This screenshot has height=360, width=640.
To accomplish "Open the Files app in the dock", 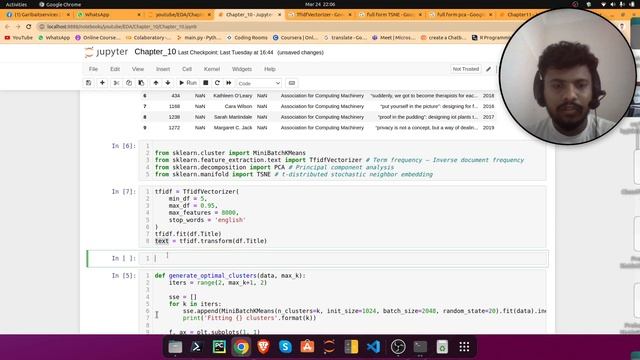I will point(175,347).
